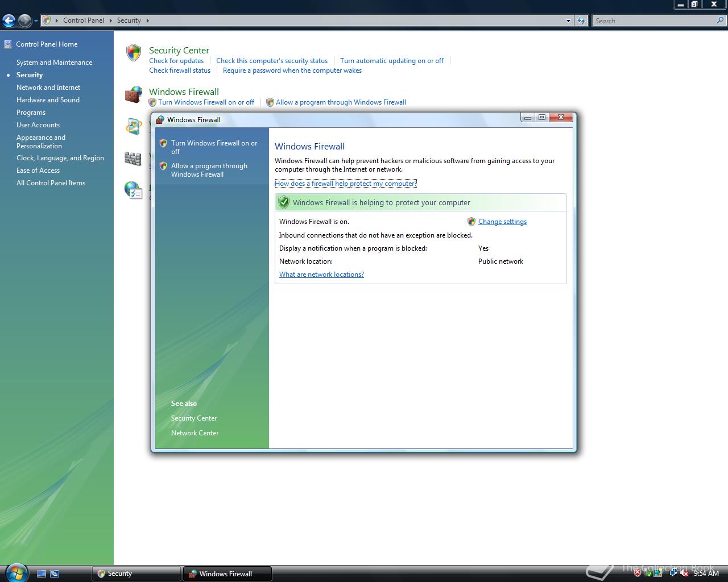Minimize the Windows Firewall dialog
The image size is (728, 582).
(527, 118)
